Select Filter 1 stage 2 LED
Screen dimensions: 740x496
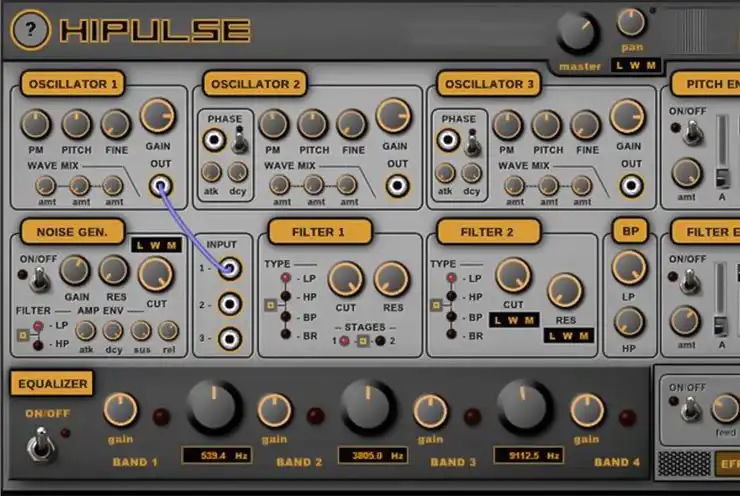point(380,341)
